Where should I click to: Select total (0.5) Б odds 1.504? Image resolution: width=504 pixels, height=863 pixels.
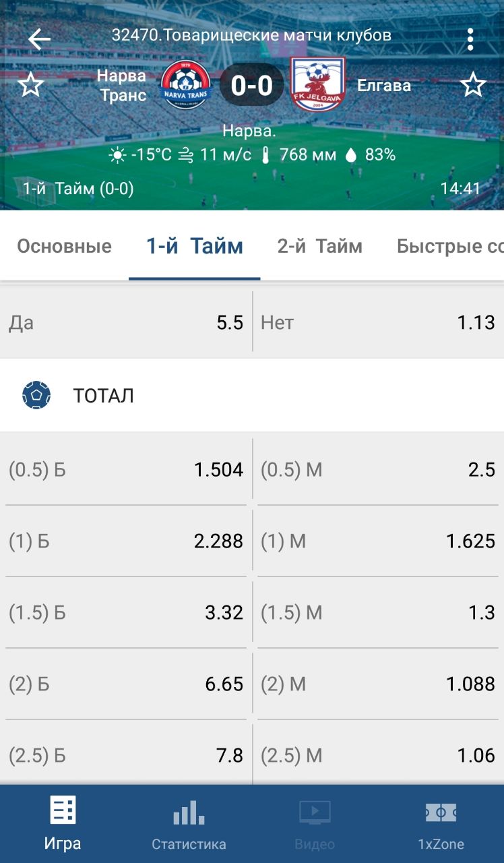coord(126,469)
